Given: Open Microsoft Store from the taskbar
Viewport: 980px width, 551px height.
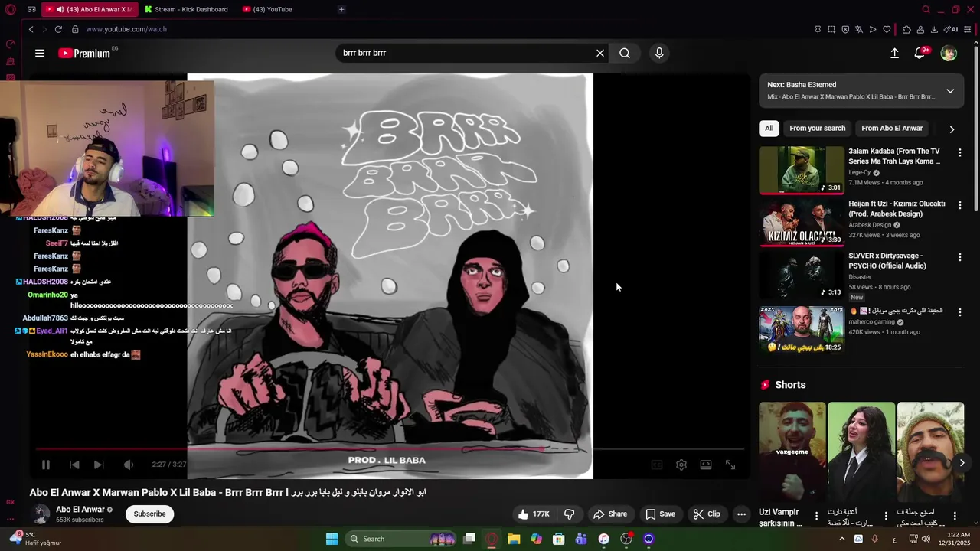Looking at the screenshot, I should 559,539.
